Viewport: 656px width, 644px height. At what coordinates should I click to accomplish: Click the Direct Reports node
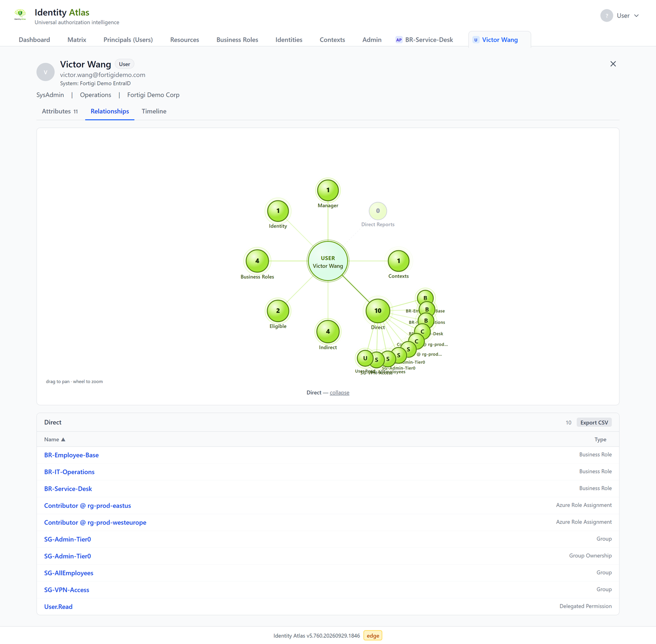pos(378,211)
